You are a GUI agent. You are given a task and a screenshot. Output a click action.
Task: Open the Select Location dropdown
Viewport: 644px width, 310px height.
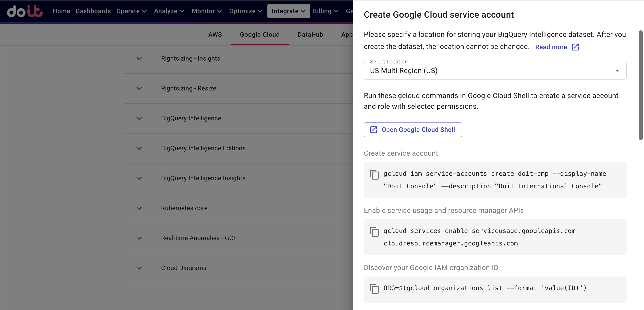617,71
